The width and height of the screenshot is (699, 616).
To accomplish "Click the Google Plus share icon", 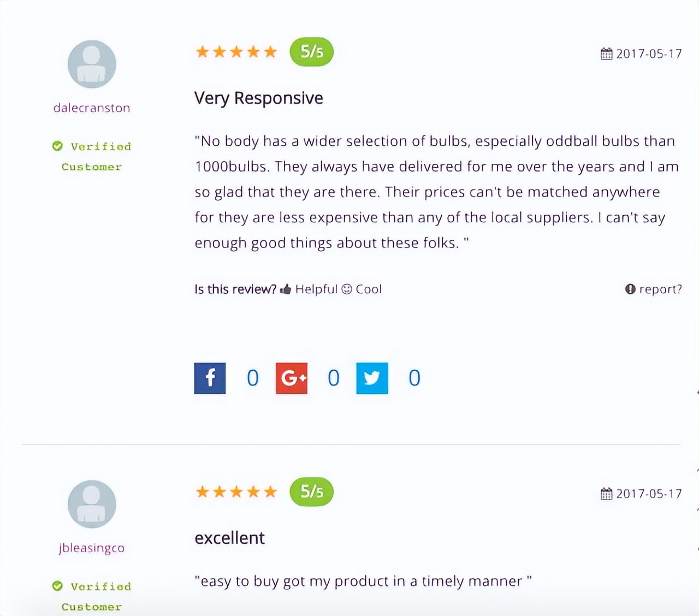I will 292,378.
